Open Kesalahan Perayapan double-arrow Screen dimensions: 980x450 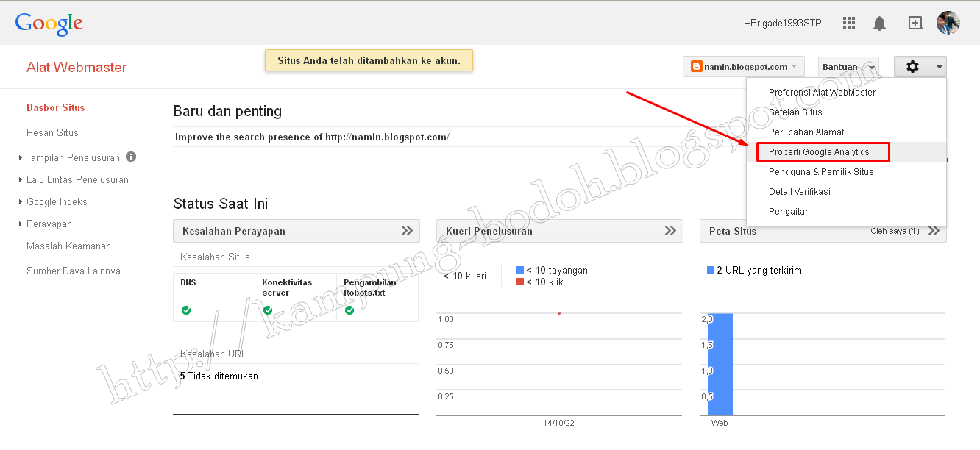coord(407,231)
